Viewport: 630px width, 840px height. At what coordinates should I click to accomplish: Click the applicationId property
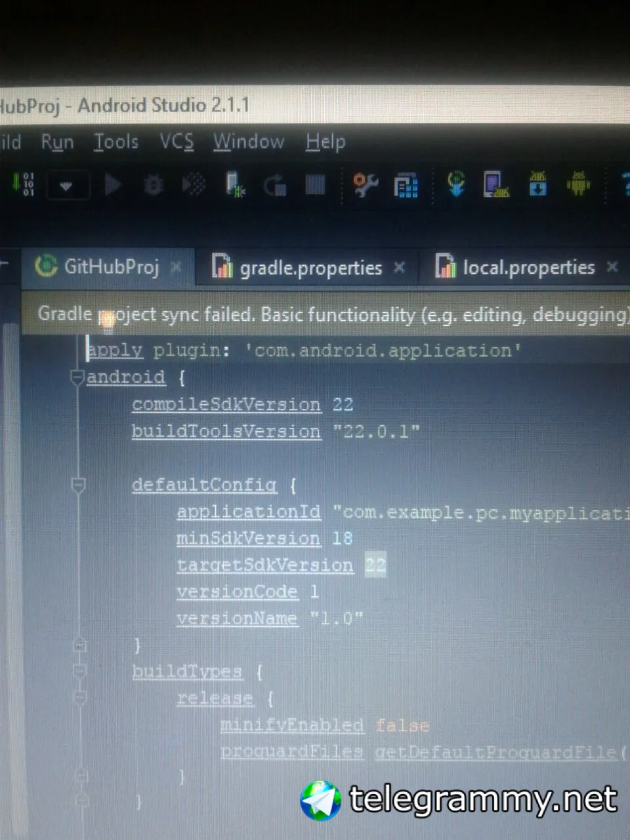[249, 512]
